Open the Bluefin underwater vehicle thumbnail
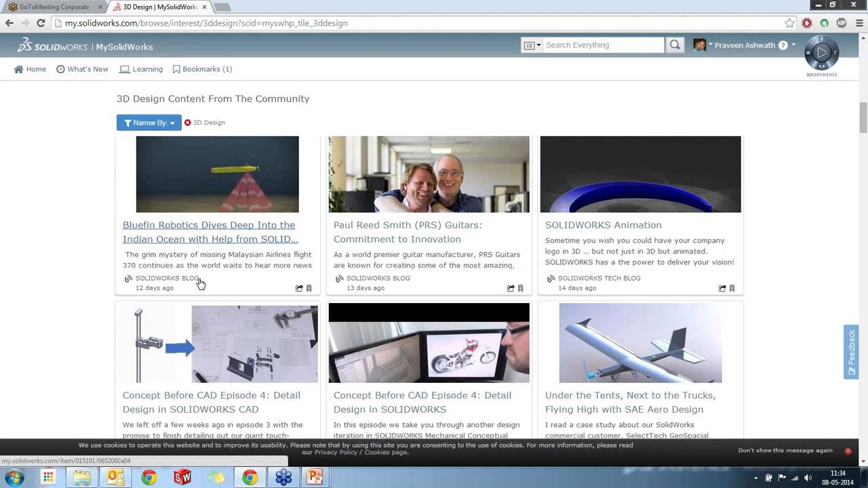868x488 pixels. tap(217, 174)
